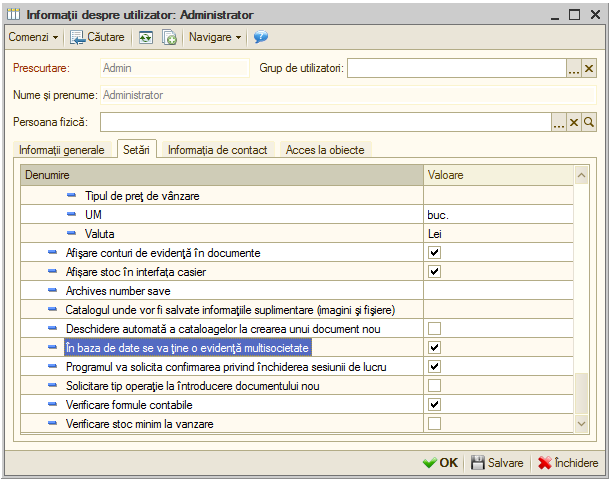Click magnifier icon next to Persoana fizică
This screenshot has height=481, width=611.
point(589,122)
